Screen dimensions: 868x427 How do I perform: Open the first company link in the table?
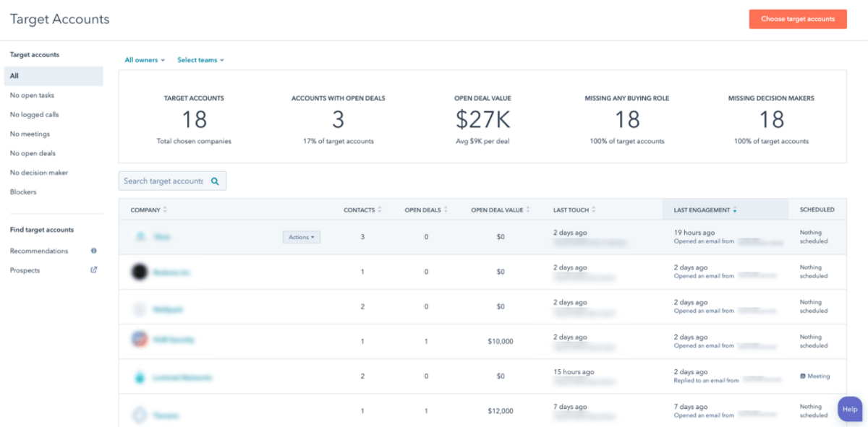click(x=162, y=236)
